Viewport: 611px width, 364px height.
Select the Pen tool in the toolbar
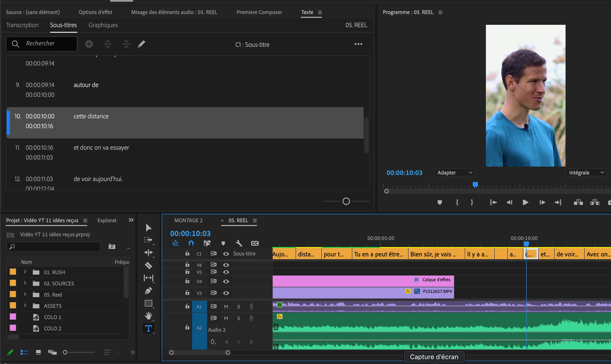(148, 291)
